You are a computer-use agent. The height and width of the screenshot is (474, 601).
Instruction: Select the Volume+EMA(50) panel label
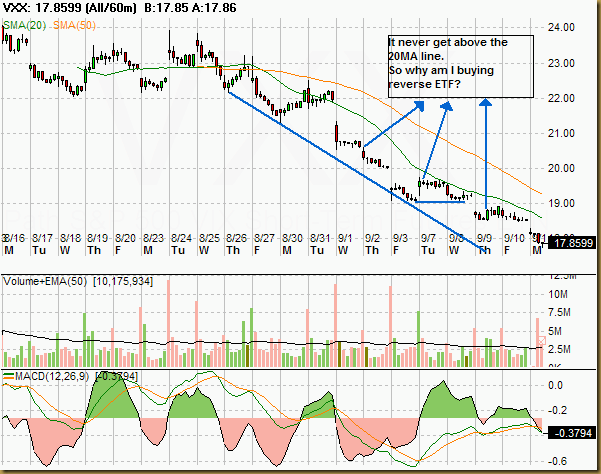(x=45, y=282)
